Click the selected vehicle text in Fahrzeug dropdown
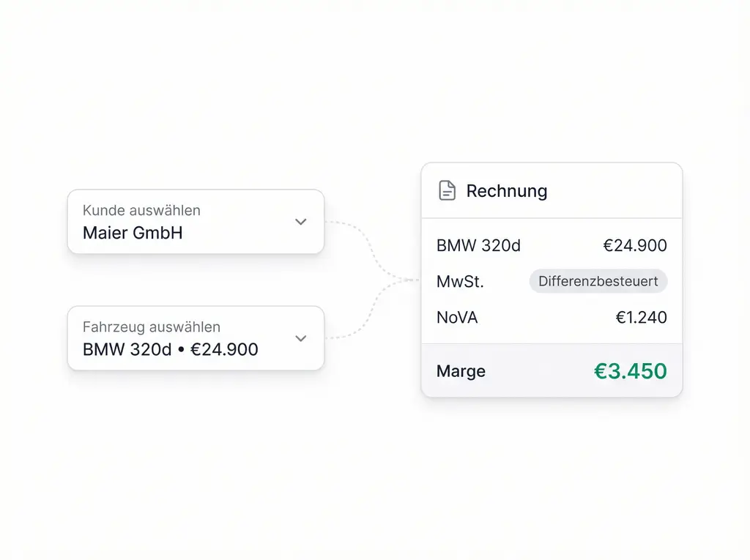Viewport: 750px width, 560px height. coord(170,350)
